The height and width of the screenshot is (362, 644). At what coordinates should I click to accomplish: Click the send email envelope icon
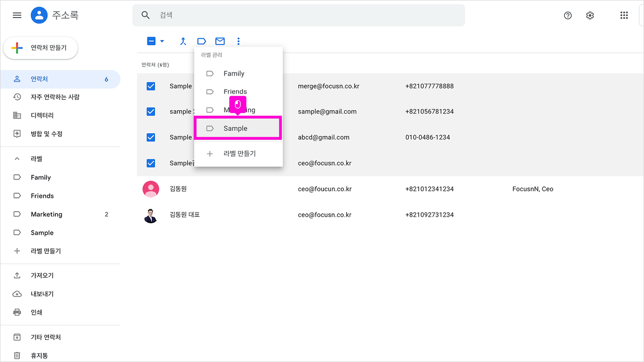[220, 41]
